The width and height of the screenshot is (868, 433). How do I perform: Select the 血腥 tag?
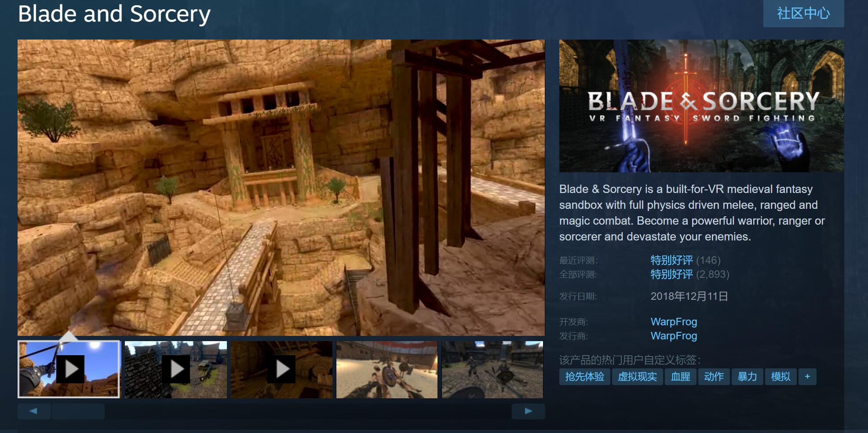click(680, 377)
